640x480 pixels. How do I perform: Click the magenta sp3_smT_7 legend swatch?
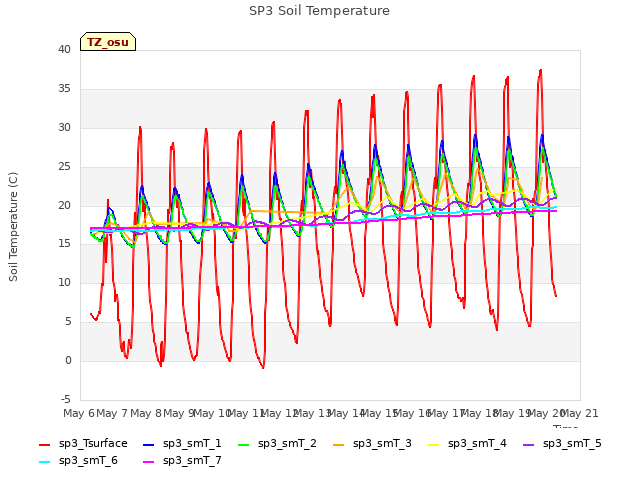click(149, 462)
